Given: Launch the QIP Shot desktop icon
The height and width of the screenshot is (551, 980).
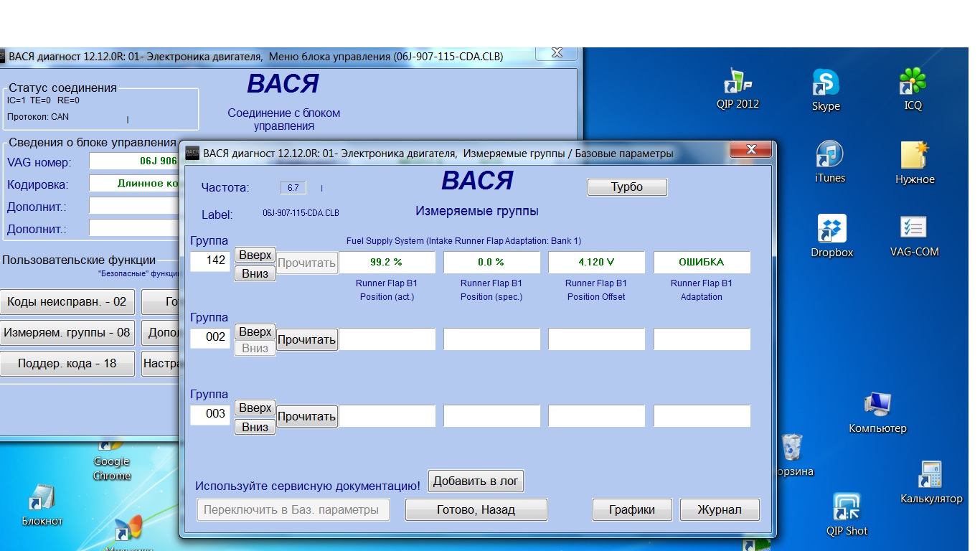Looking at the screenshot, I should [847, 508].
